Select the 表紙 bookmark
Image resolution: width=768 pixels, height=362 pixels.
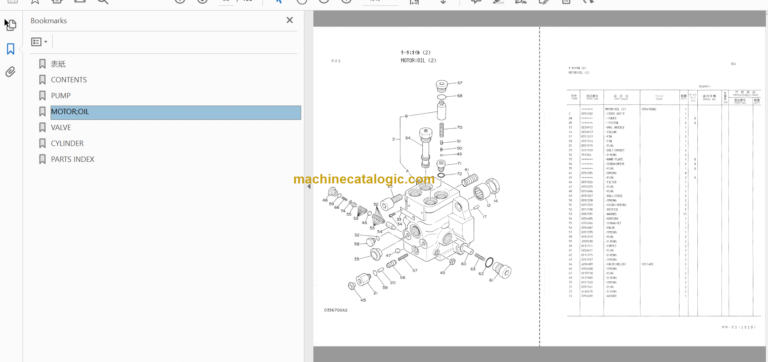[x=58, y=64]
